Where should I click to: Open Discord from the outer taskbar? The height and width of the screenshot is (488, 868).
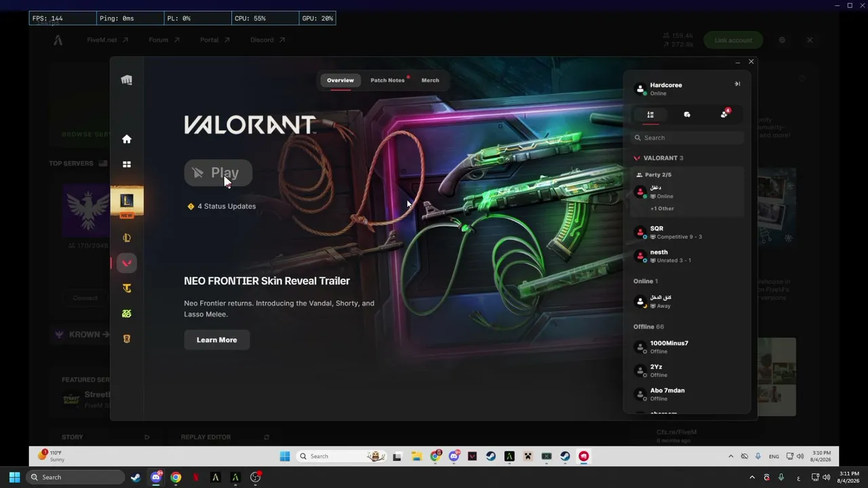point(156,477)
